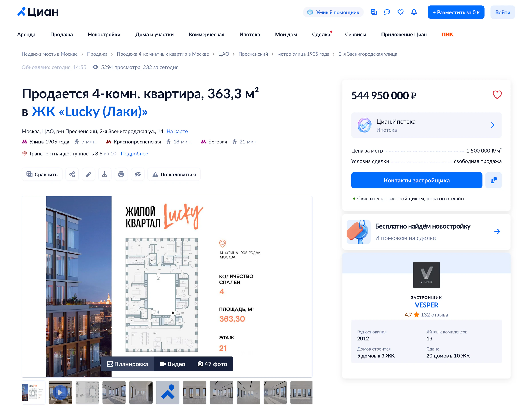Open the VESPER developer name link

(426, 305)
